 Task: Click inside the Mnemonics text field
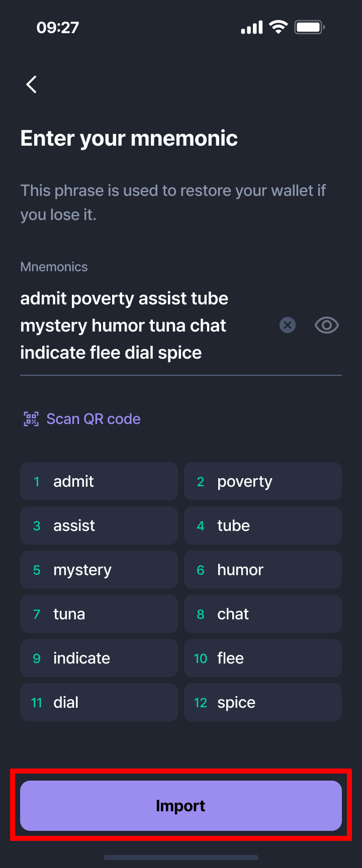pos(146,325)
